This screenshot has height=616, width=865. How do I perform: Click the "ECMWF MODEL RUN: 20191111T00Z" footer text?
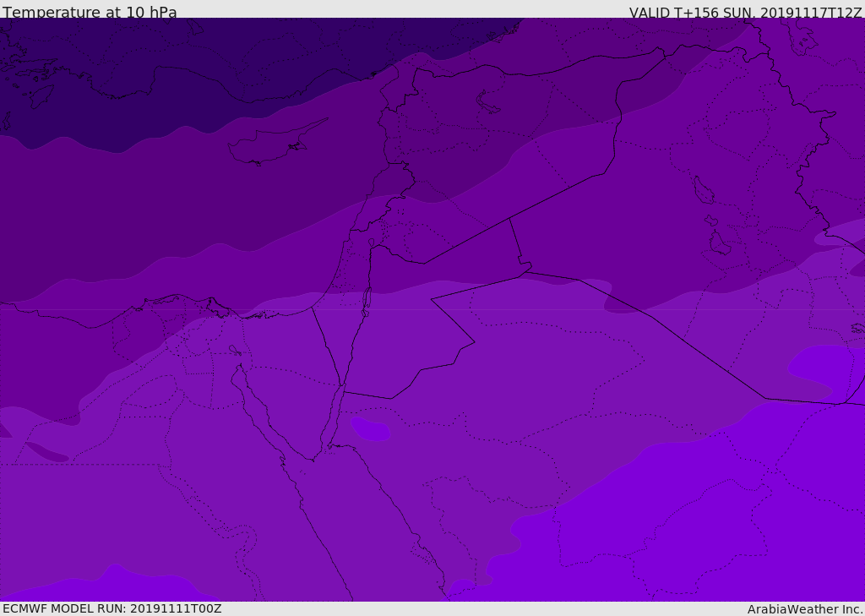click(x=112, y=608)
